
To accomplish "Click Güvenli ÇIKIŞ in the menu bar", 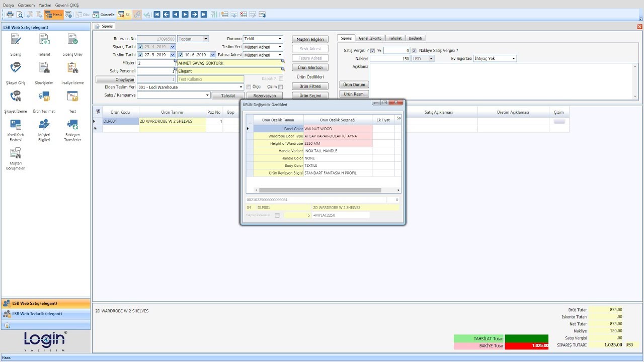I will pos(67,5).
